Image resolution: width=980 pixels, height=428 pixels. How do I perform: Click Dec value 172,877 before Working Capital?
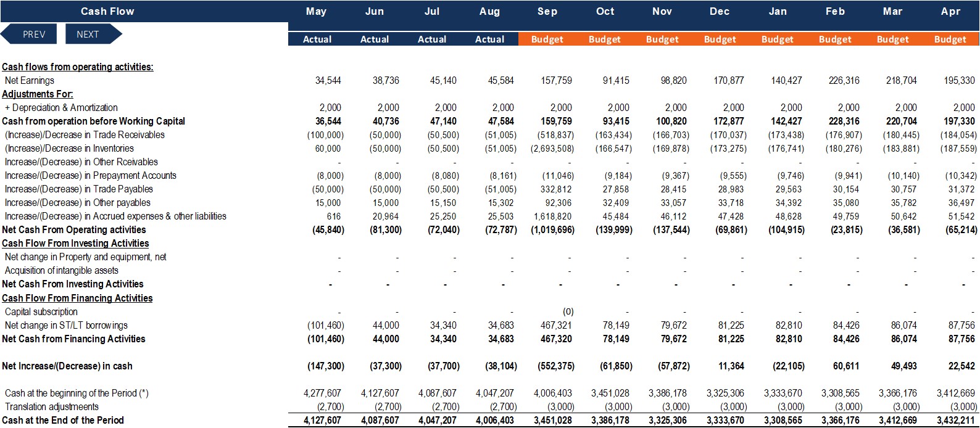729,121
